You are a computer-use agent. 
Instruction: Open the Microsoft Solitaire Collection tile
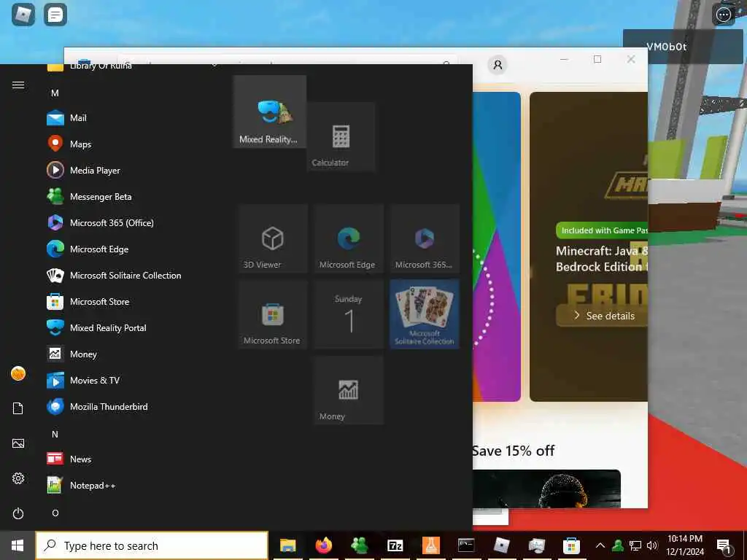(x=425, y=314)
